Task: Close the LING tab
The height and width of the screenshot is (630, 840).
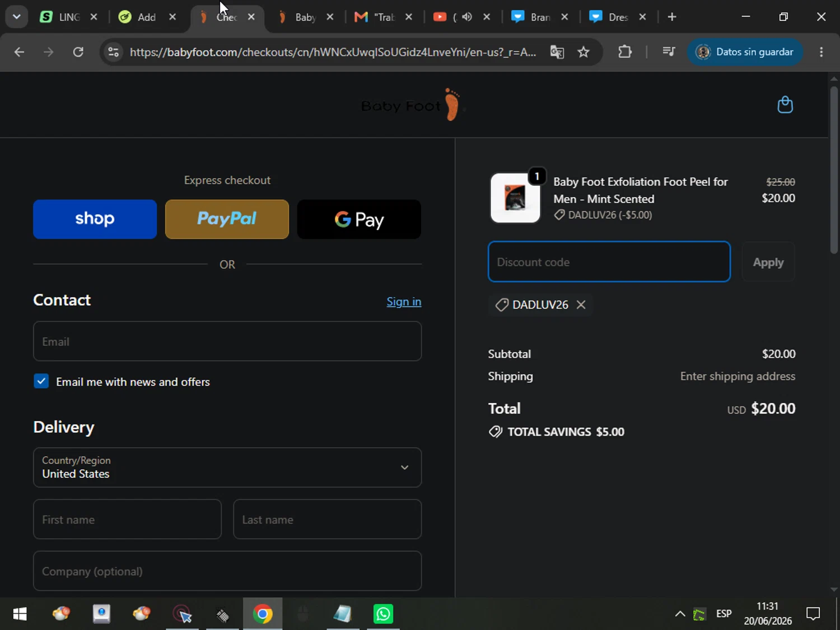Action: point(94,17)
